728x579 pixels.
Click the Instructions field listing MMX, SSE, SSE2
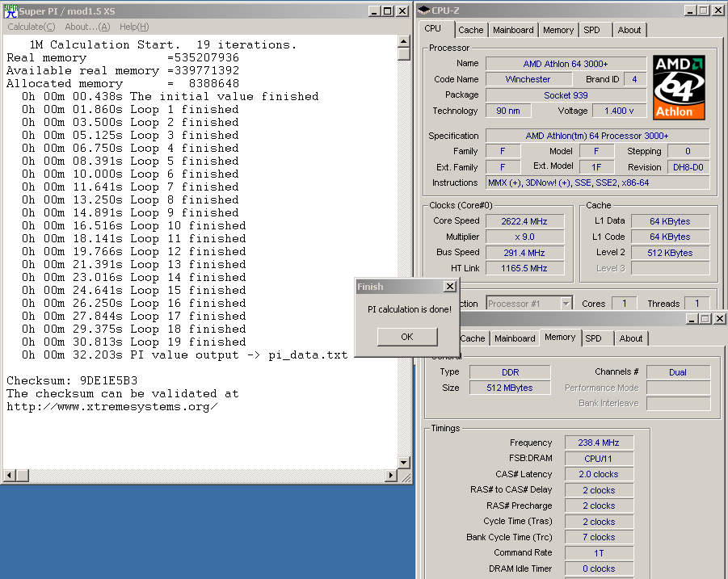click(x=598, y=183)
